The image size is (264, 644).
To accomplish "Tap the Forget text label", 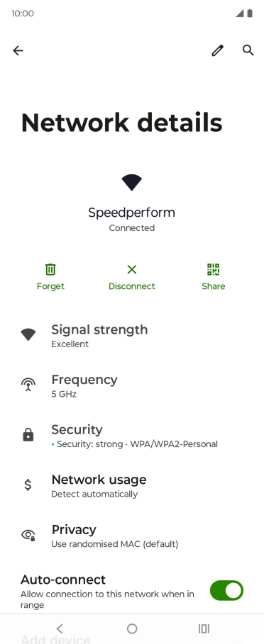I will (x=50, y=286).
